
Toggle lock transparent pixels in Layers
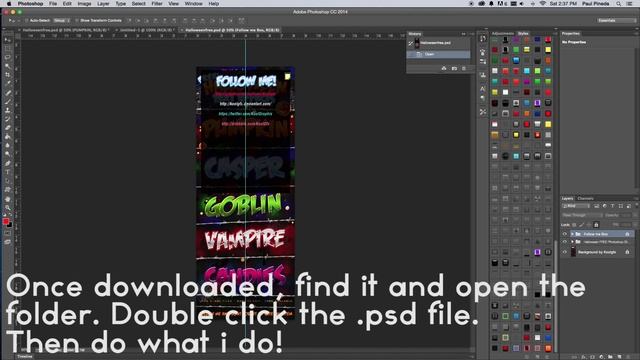coord(574,225)
